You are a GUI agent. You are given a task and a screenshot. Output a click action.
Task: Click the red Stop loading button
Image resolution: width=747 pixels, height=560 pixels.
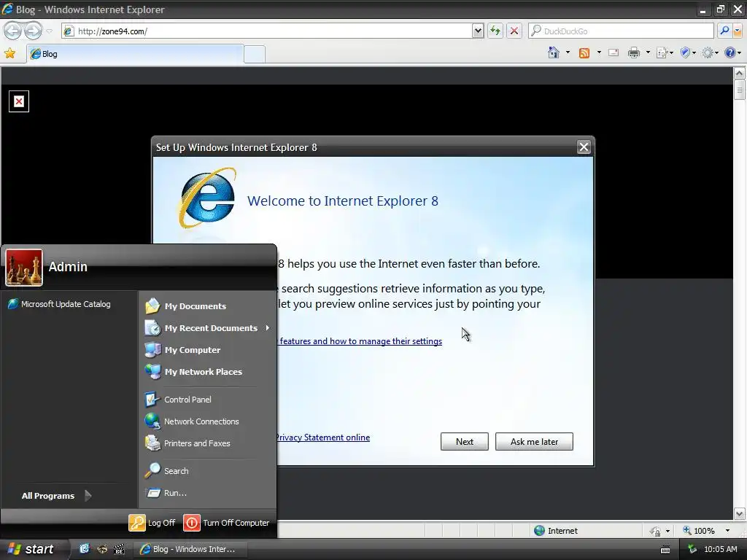pyautogui.click(x=514, y=31)
